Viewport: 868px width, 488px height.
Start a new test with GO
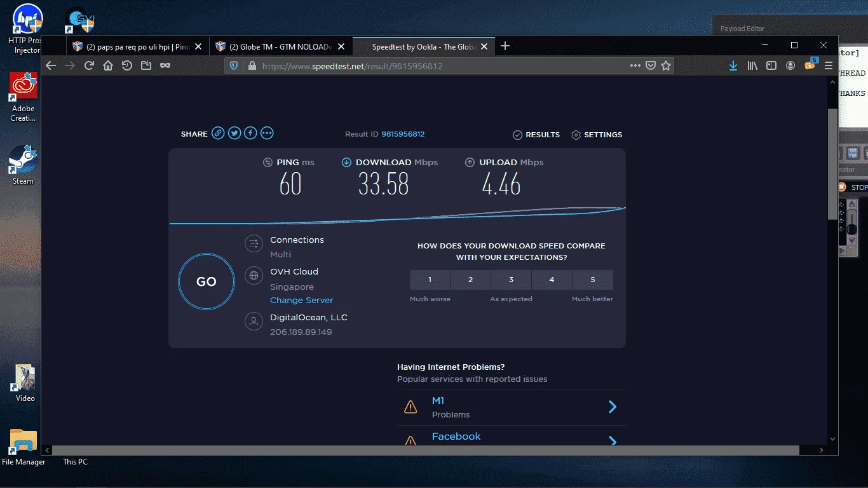[207, 281]
